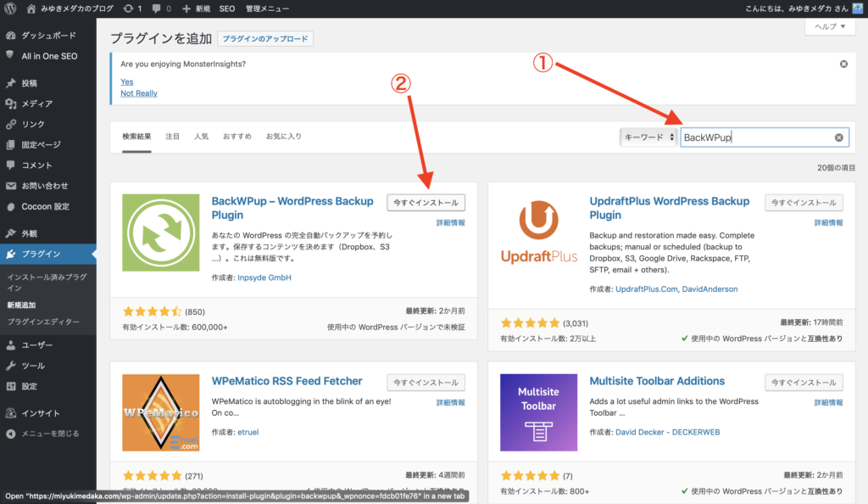This screenshot has width=868, height=504.
Task: Switch to the 人気 tab
Action: [201, 137]
